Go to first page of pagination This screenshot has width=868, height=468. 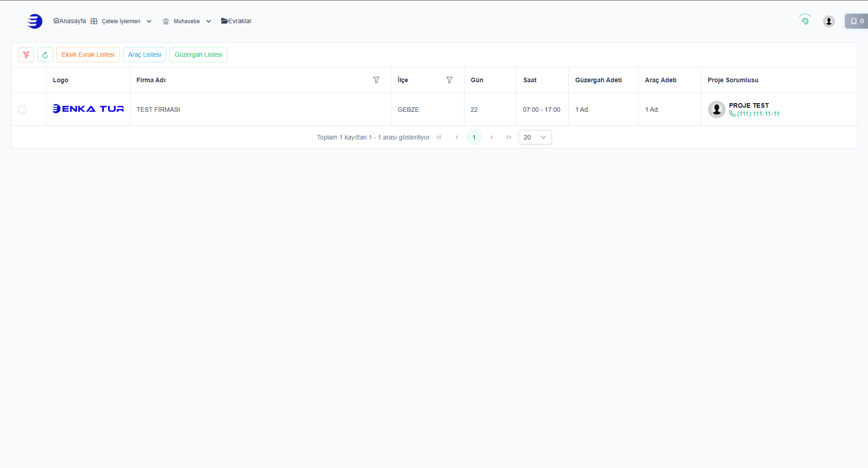click(439, 137)
